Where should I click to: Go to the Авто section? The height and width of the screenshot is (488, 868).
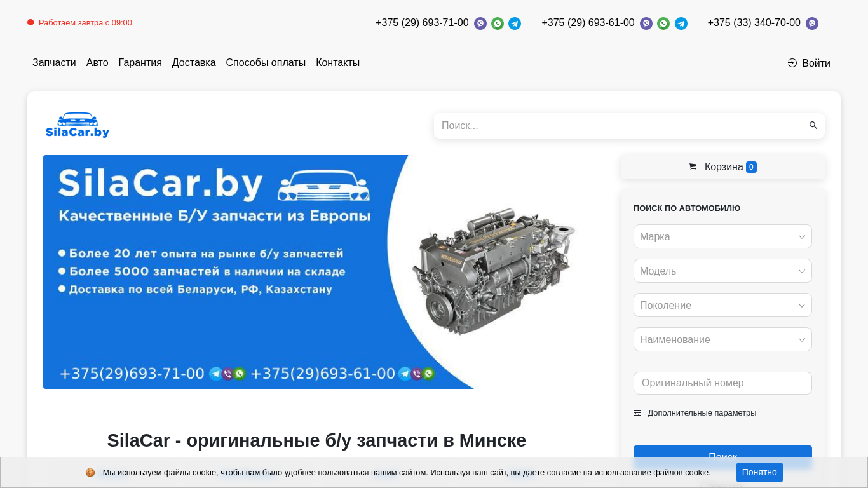pos(97,63)
